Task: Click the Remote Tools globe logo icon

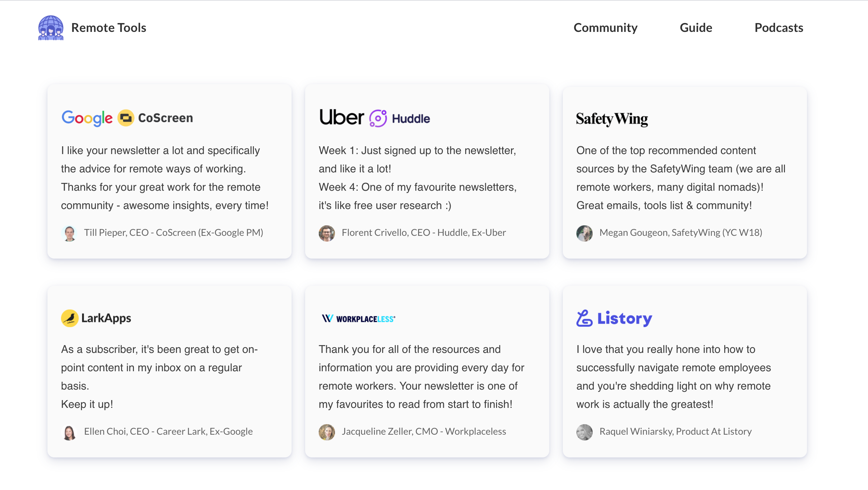Action: click(51, 28)
